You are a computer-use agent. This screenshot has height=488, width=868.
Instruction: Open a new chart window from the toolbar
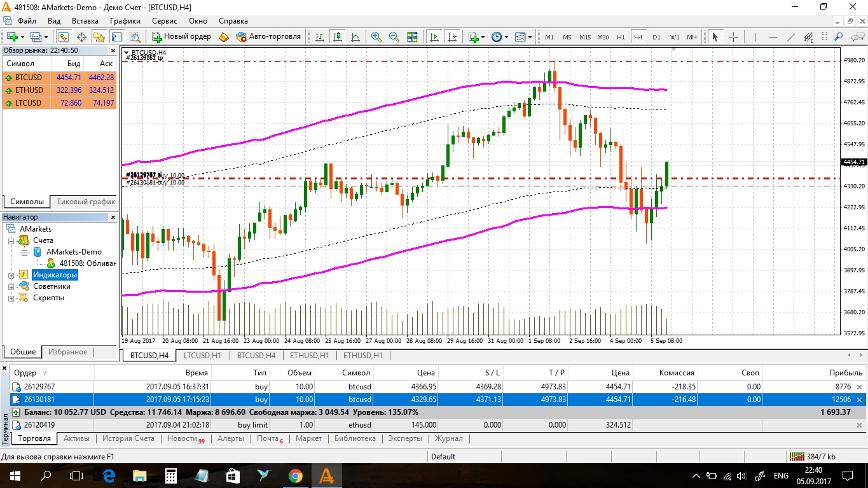(x=13, y=37)
